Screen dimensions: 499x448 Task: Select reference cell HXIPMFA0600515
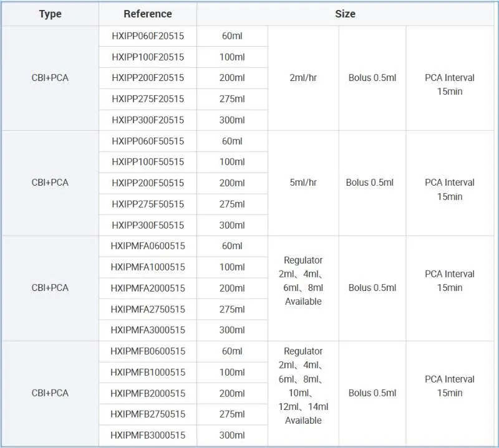[148, 246]
